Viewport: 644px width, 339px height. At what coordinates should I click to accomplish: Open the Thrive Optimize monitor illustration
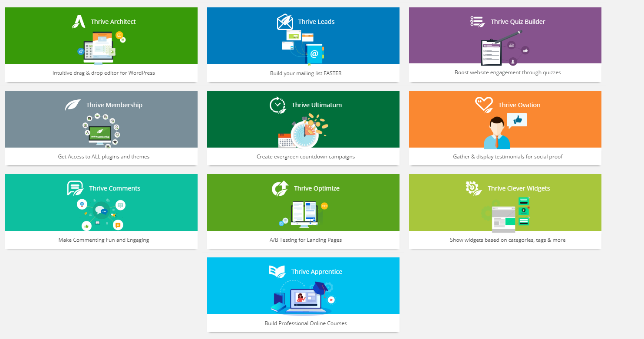point(303,214)
